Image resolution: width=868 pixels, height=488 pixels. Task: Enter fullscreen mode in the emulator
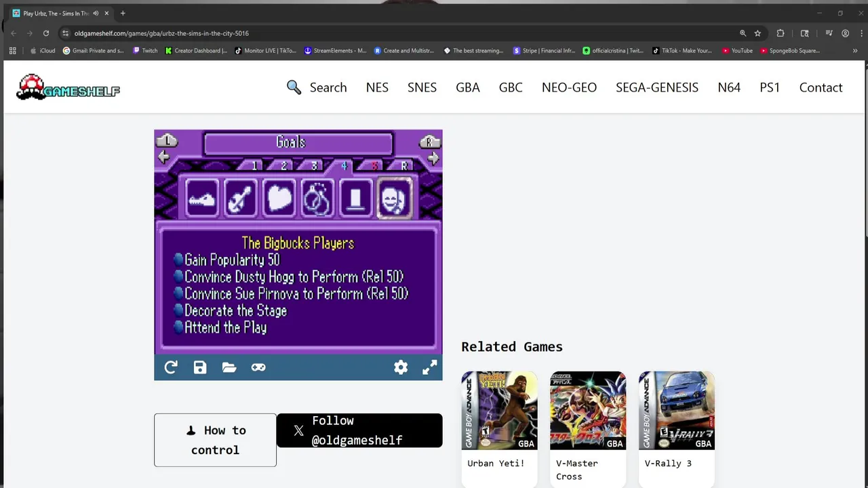pyautogui.click(x=430, y=367)
